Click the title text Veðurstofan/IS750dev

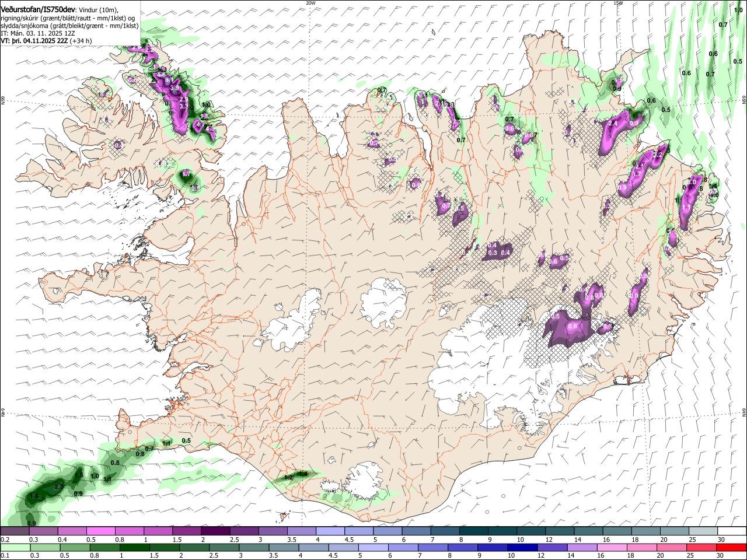(x=38, y=9)
